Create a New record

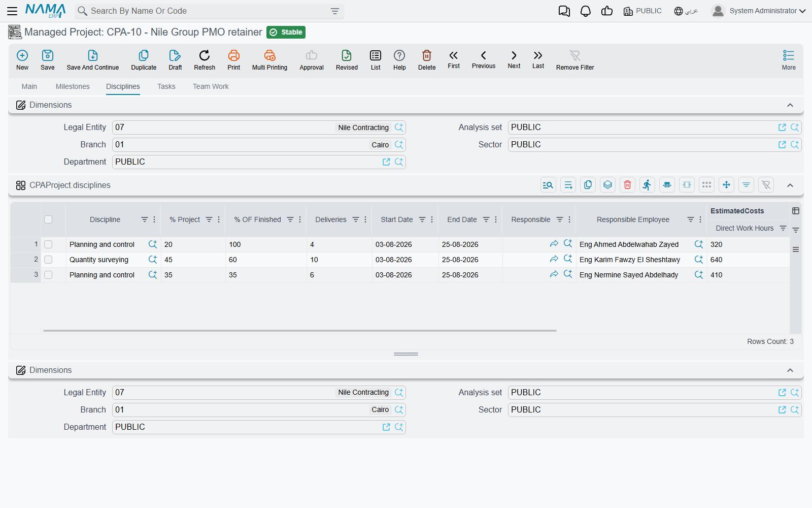(x=22, y=60)
